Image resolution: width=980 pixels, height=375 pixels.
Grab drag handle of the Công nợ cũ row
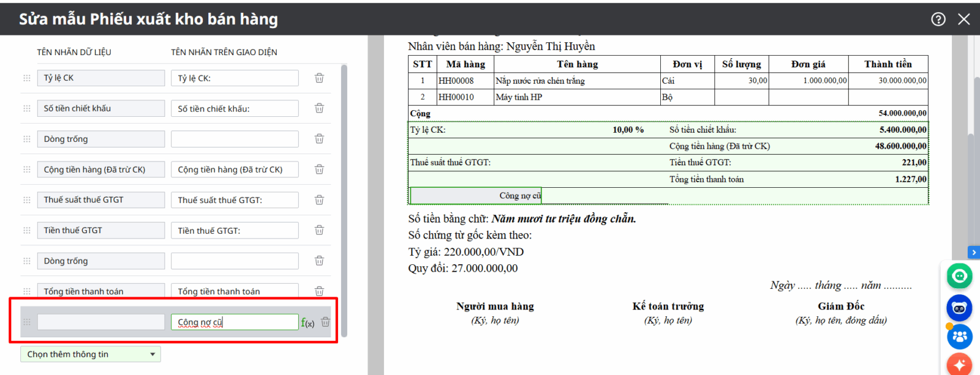[27, 322]
